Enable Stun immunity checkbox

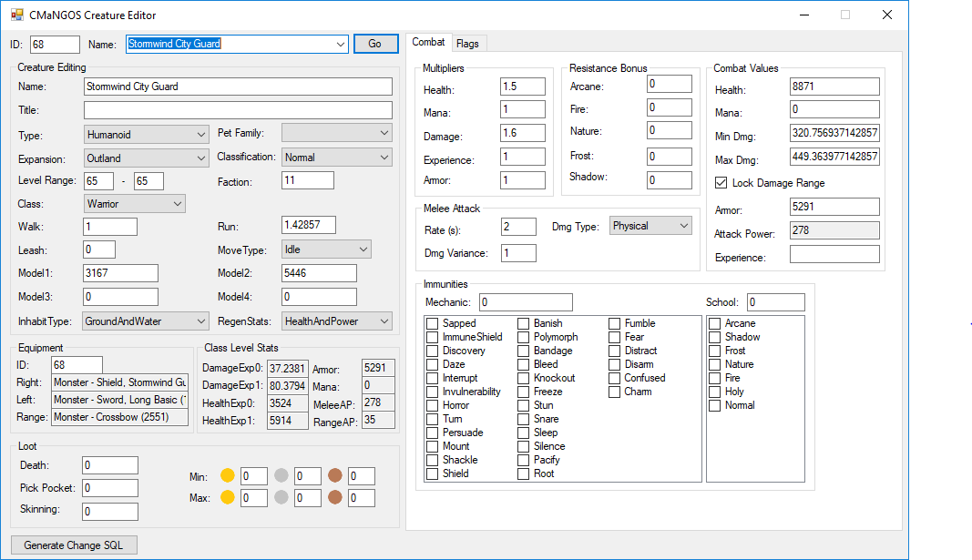point(524,405)
